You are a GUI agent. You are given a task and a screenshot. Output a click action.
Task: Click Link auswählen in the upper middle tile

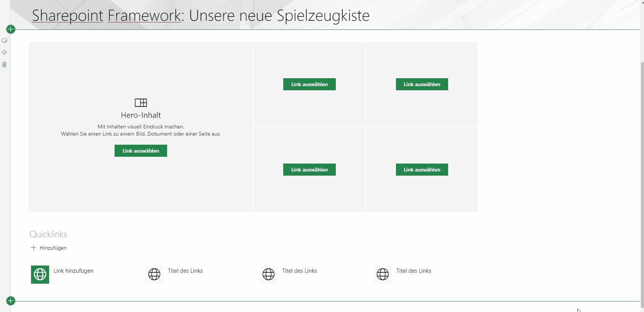[x=309, y=84]
